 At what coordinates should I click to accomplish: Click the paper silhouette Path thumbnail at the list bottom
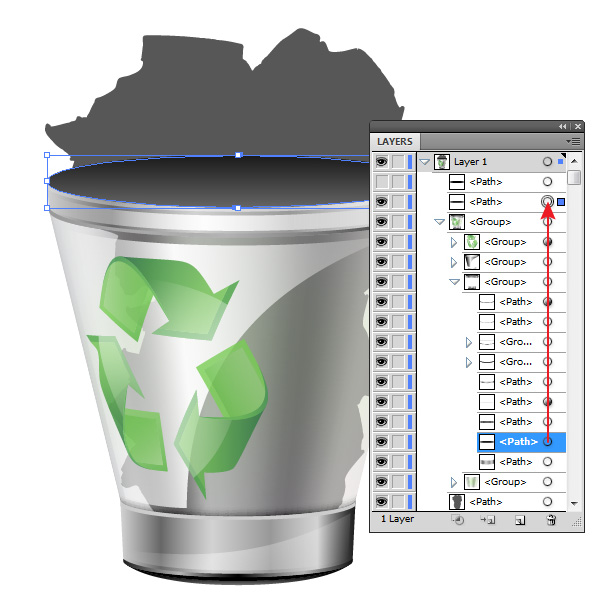[x=457, y=501]
